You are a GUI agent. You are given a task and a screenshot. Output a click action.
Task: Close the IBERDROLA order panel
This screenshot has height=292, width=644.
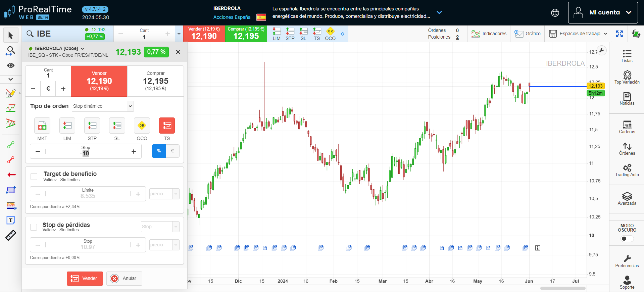pos(178,52)
